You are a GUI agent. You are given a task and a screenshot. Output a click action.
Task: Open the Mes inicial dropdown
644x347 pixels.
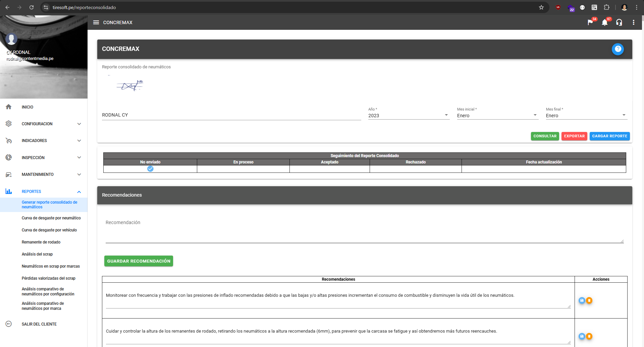point(497,116)
